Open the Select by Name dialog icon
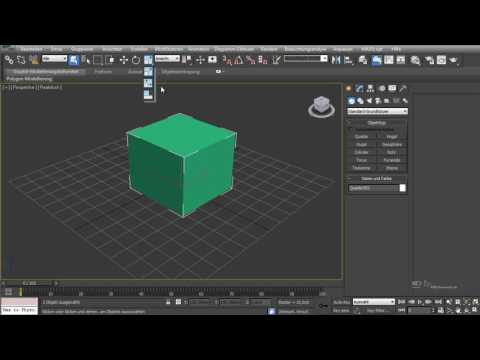This screenshot has width=480, height=360. point(86,60)
